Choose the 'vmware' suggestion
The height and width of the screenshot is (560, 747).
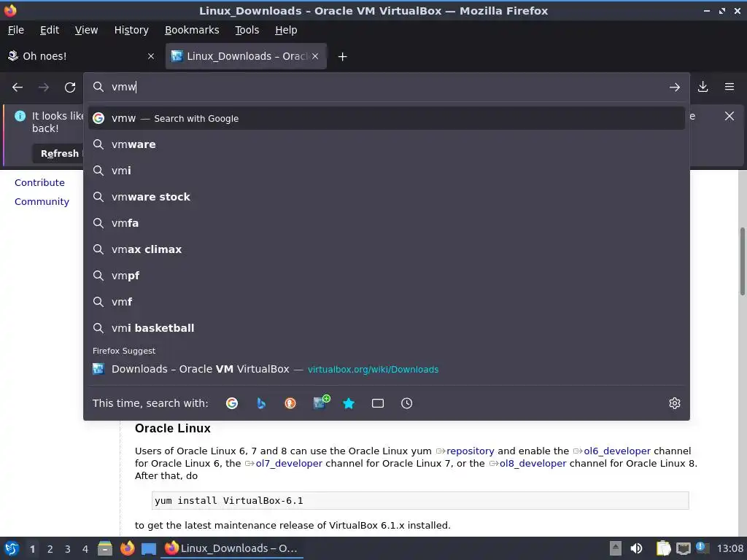[387, 144]
